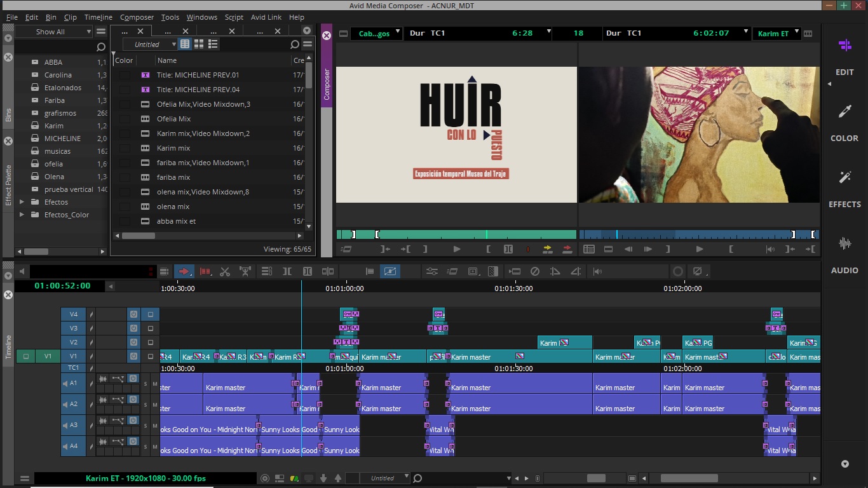Expand the workspace bar bottom arrow
The image size is (868, 488).
click(x=844, y=464)
